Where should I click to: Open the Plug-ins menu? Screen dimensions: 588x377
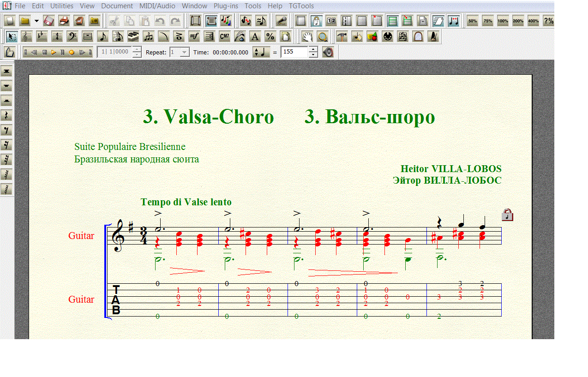[226, 6]
